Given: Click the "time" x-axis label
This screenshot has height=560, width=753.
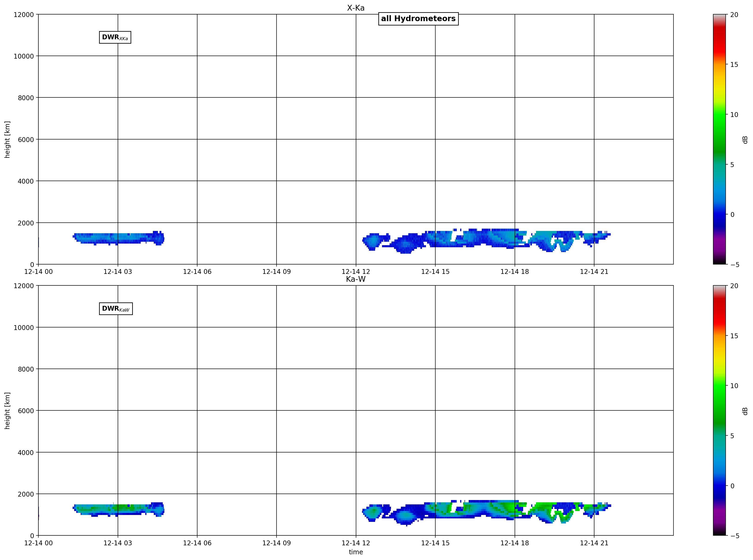Looking at the screenshot, I should 356,552.
